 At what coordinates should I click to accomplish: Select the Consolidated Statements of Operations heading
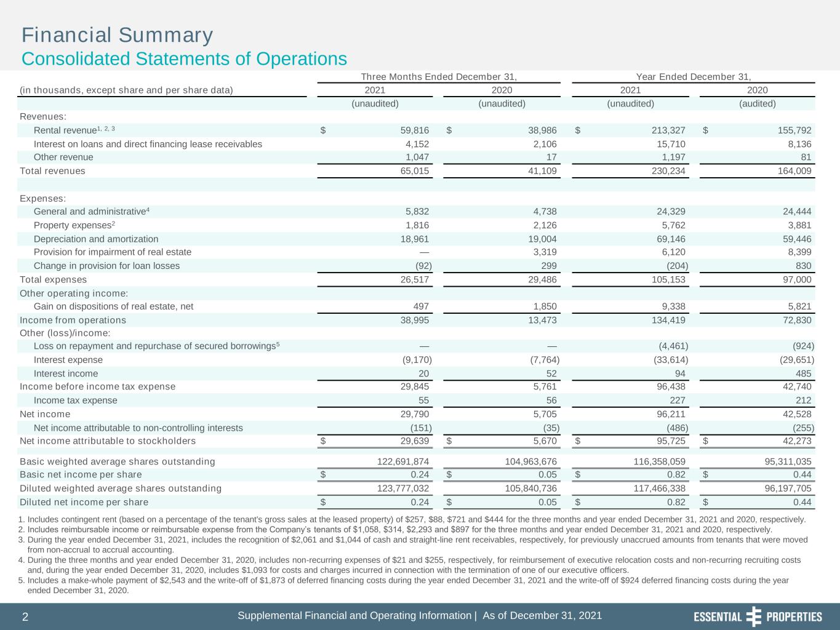click(x=185, y=59)
